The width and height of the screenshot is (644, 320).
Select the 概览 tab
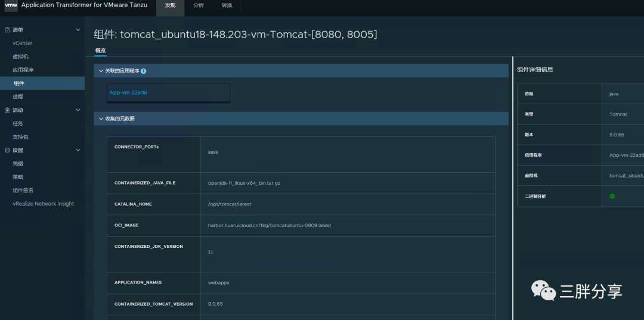click(100, 51)
